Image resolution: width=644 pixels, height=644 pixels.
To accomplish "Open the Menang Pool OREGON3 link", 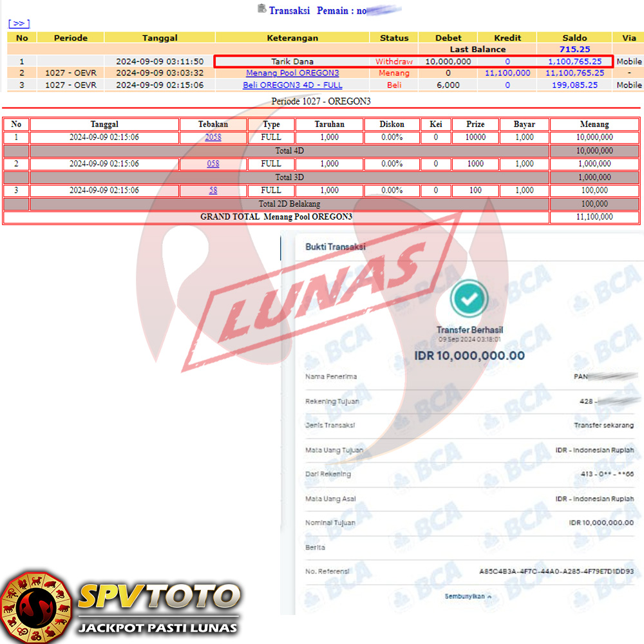I will [x=292, y=73].
